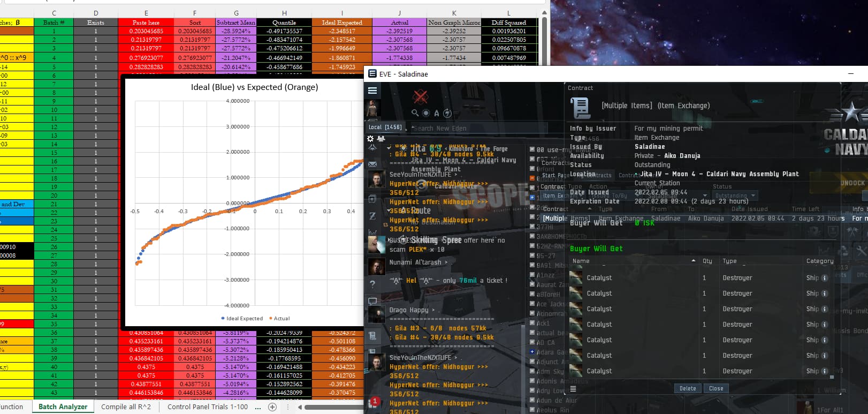Open the chat bubble icon in Neocom
The height and width of the screenshot is (414, 868).
click(x=372, y=301)
